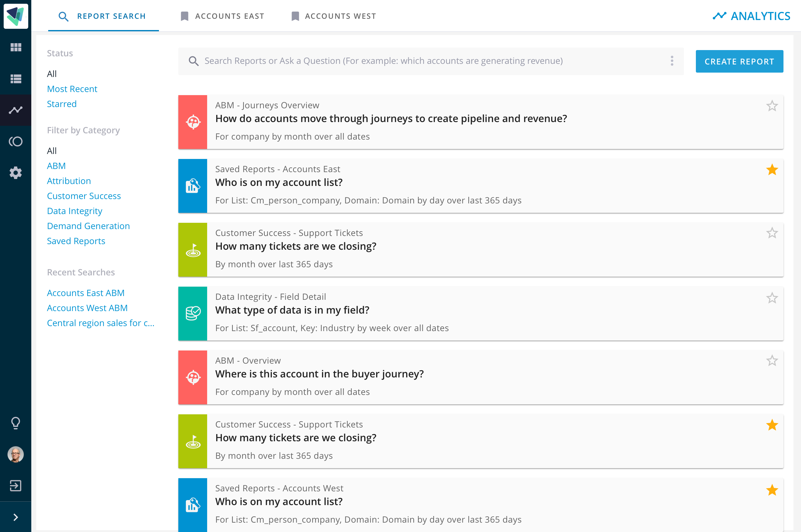Select Accounts East from recent searches
Screen dimensions: 801x532
tap(86, 292)
